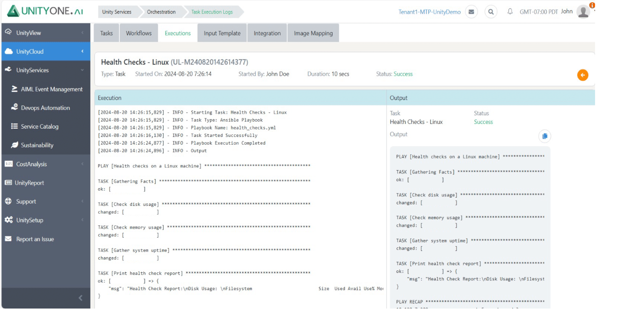
Task: Click the execution ID UL-M240820142614377
Action: pyautogui.click(x=209, y=62)
